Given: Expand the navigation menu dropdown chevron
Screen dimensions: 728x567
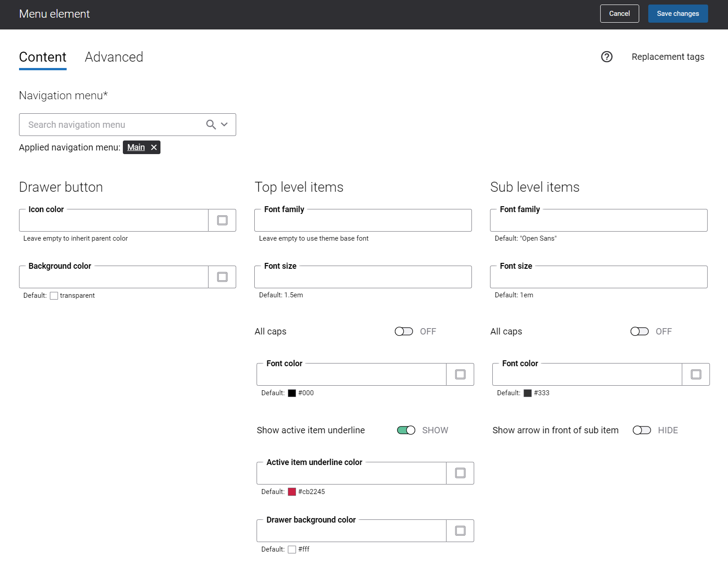Looking at the screenshot, I should pos(224,125).
